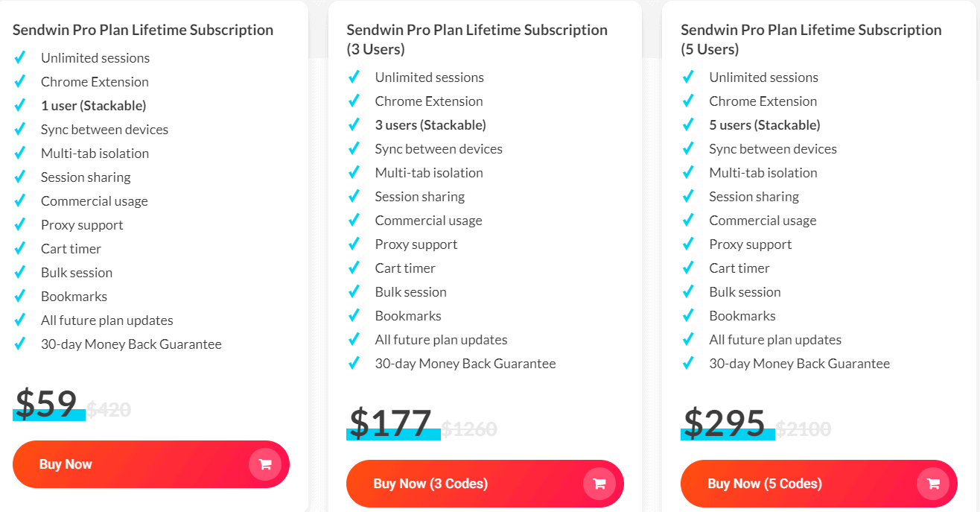Click the cart icon on the 3 Codes button
Viewport: 980px width, 512px height.
pyautogui.click(x=599, y=483)
